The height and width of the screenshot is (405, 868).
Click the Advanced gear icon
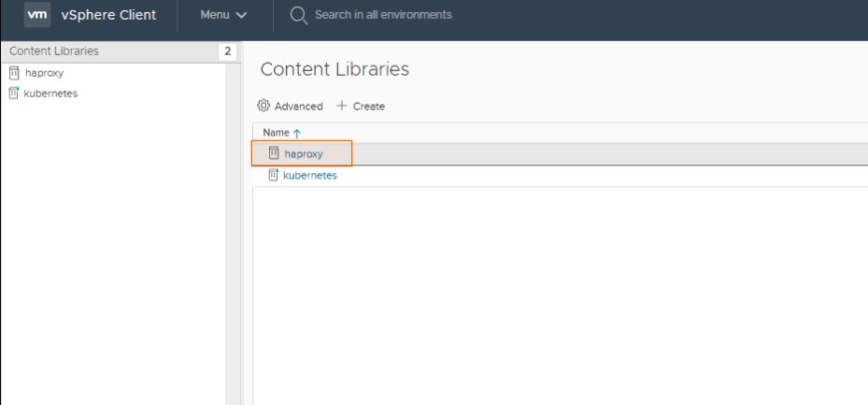coord(263,106)
